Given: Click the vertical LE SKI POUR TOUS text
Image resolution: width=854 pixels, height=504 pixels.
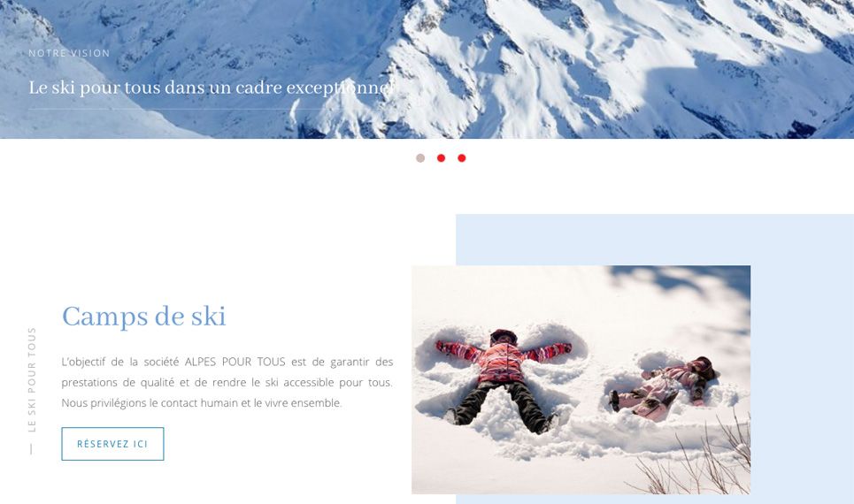Looking at the screenshot, I should coord(32,379).
